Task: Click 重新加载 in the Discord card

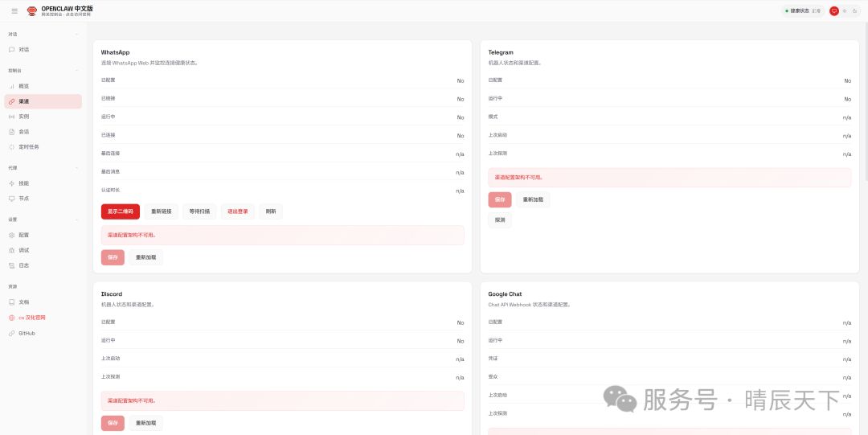Action: pyautogui.click(x=146, y=424)
